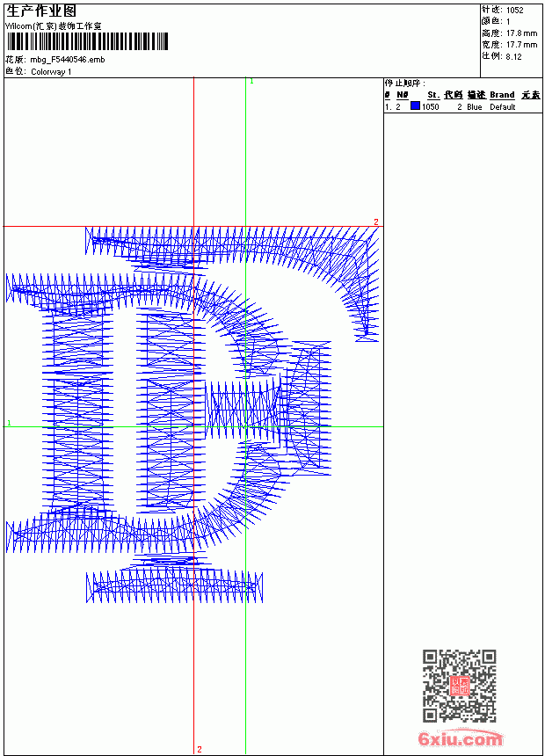Image resolution: width=545 pixels, height=756 pixels.
Task: Click the green marker 1 at the left end of the horizontal line
Action: click(x=9, y=423)
